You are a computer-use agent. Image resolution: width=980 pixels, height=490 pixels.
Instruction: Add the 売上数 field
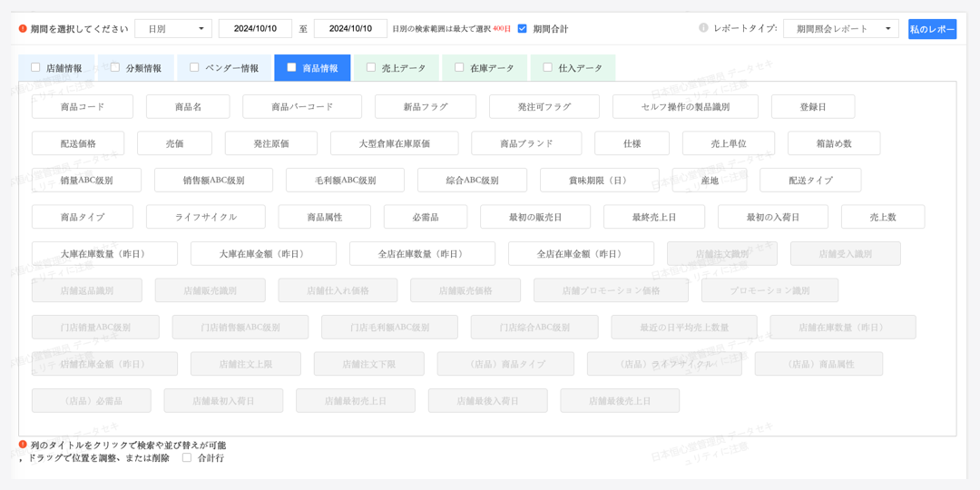pyautogui.click(x=882, y=217)
